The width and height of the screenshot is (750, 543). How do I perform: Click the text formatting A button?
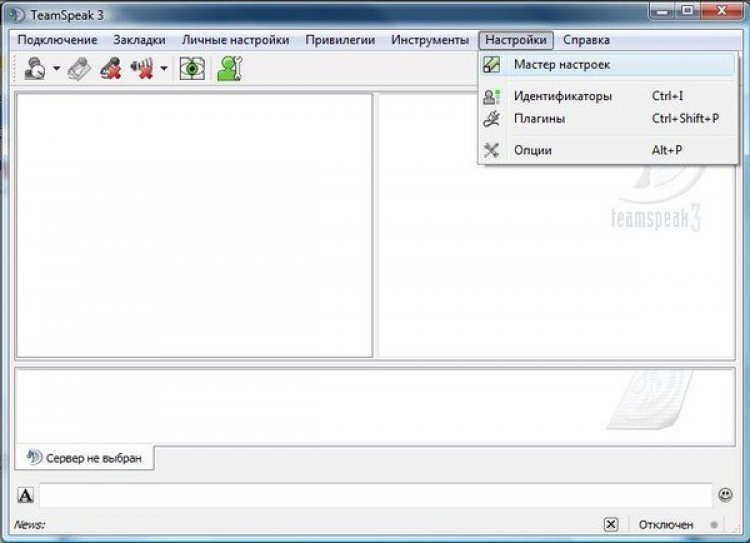25,495
